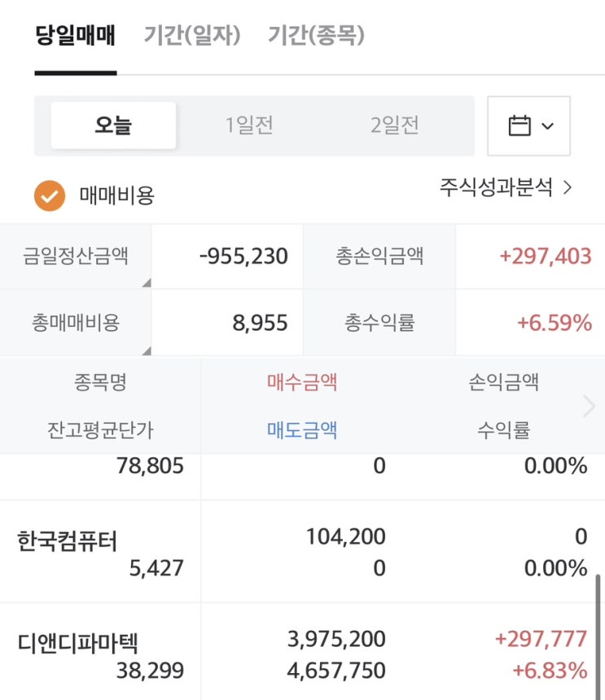Expand the 총매매비용 corner triangle
605x700 pixels.
point(147,350)
